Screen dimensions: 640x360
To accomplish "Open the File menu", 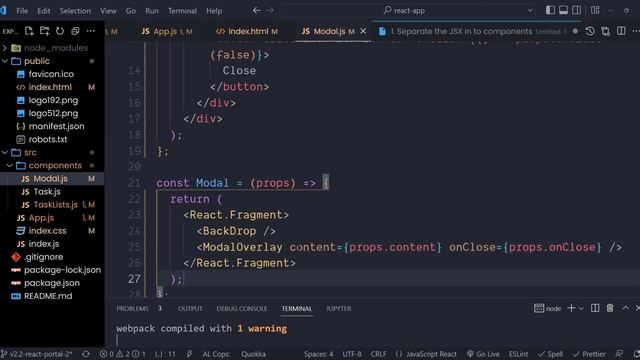I will (22, 11).
